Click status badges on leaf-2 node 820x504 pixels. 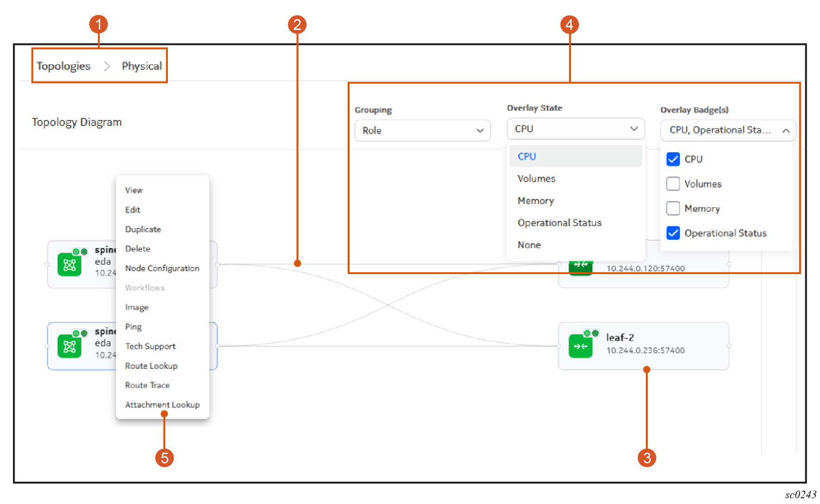point(591,333)
